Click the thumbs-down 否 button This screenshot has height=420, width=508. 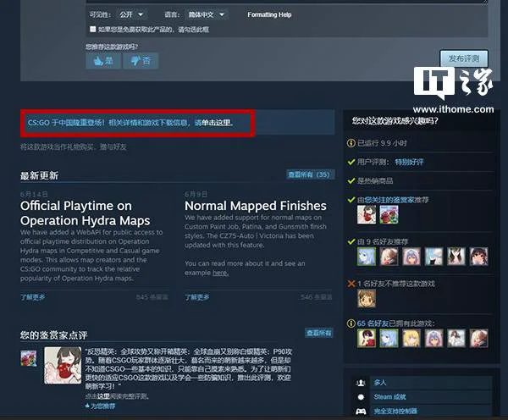[141, 61]
